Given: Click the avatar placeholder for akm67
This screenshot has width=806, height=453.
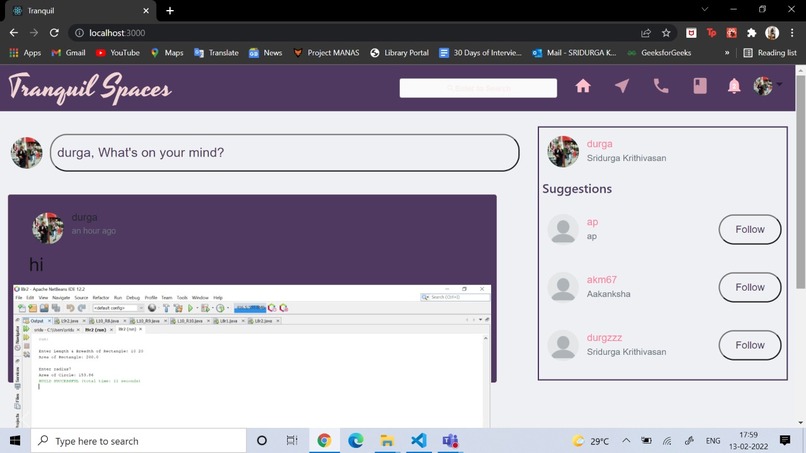Looking at the screenshot, I should (563, 287).
